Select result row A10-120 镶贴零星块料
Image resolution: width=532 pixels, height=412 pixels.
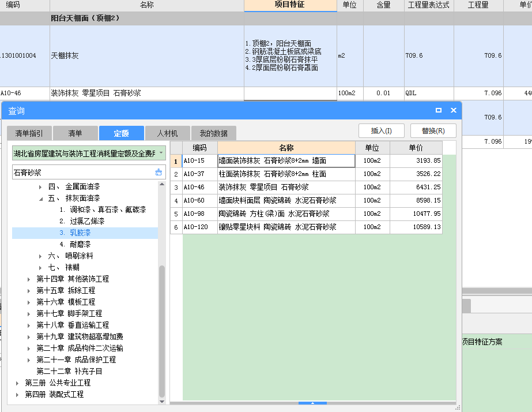click(307, 227)
